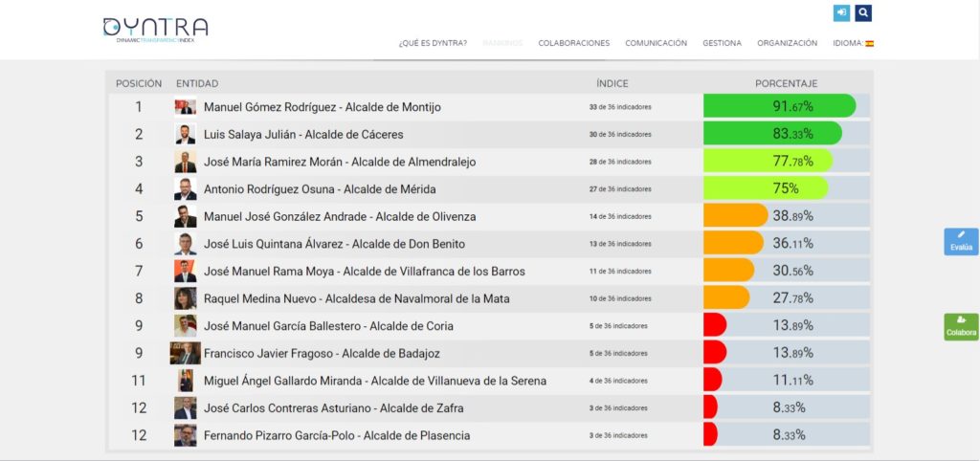The width and height of the screenshot is (980, 461).
Task: Click Manuel Gómez Rodríguez's photo thumbnail
Action: click(185, 107)
